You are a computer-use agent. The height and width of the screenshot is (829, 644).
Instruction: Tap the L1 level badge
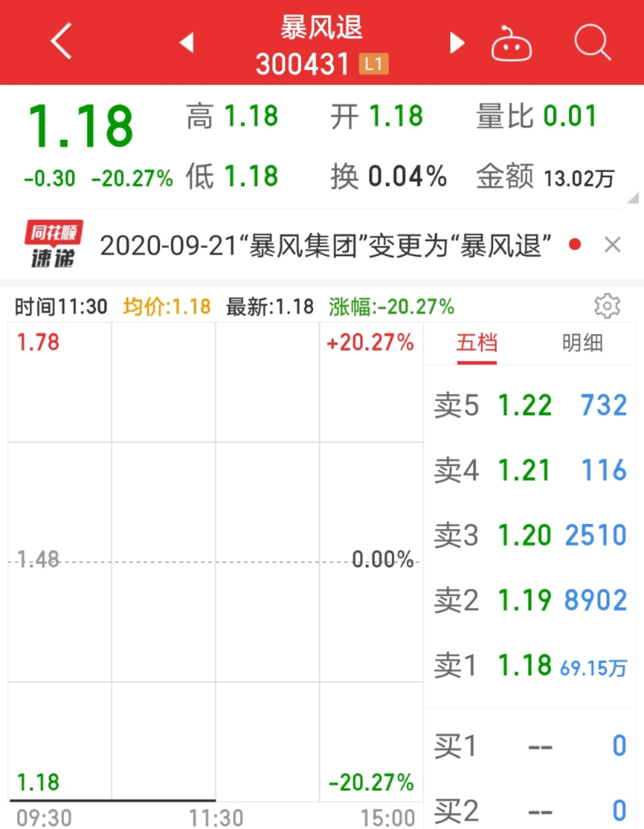click(x=373, y=64)
